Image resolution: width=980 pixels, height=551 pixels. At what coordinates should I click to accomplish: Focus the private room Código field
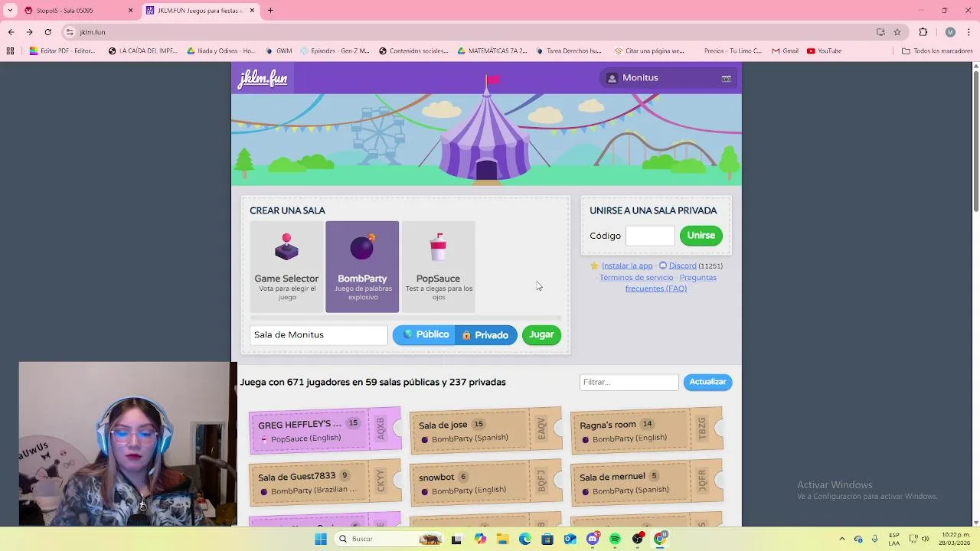tap(650, 236)
